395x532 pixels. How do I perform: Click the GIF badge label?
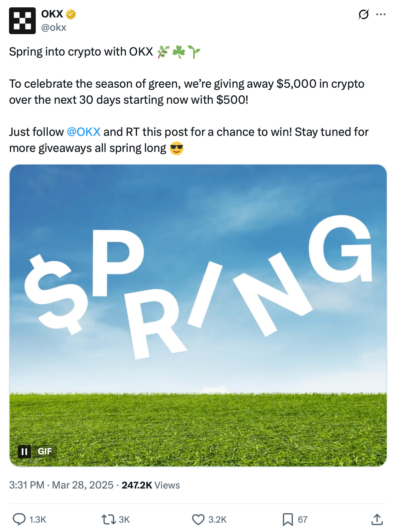point(44,452)
